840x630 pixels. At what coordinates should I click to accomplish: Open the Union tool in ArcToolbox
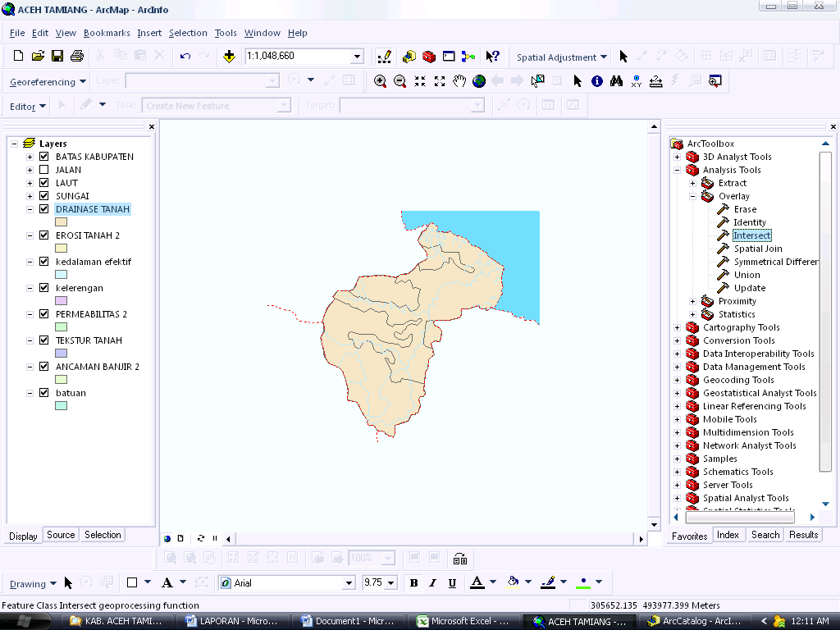tap(746, 275)
